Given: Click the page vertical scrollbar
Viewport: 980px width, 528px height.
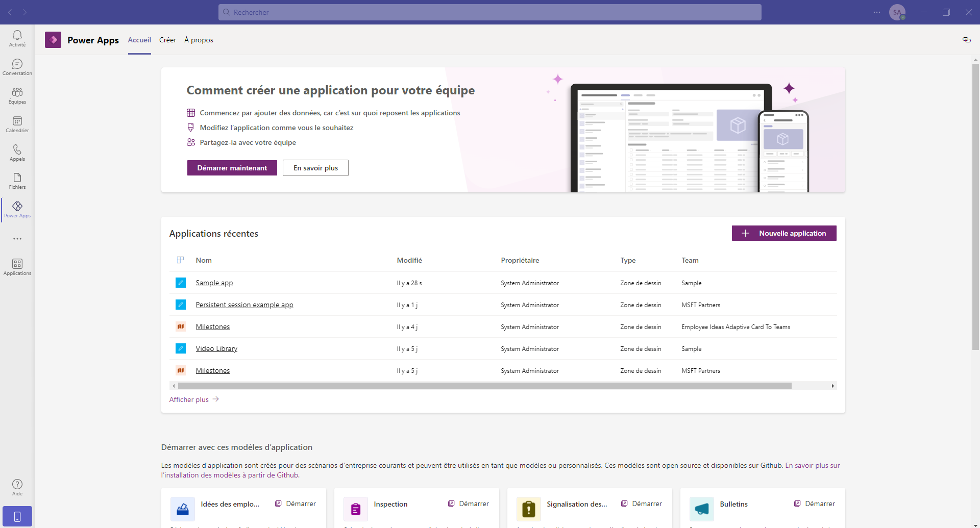Looking at the screenshot, I should coord(975,207).
